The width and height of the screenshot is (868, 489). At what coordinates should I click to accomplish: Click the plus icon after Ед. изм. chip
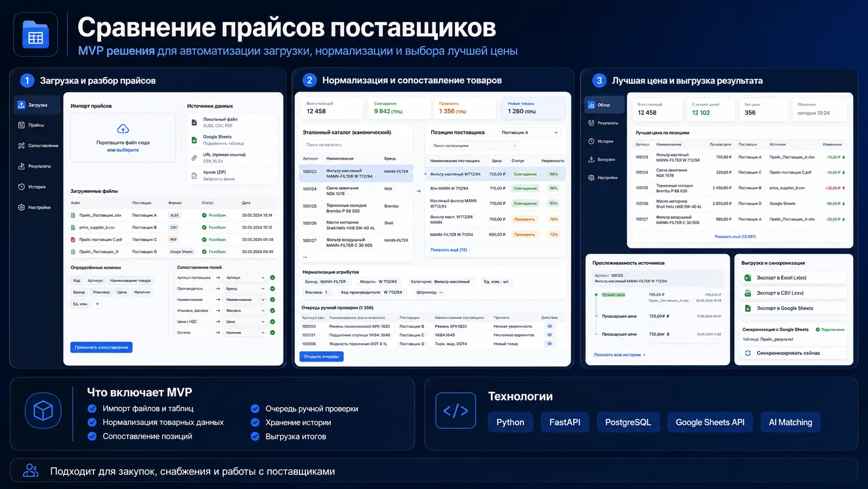(97, 304)
